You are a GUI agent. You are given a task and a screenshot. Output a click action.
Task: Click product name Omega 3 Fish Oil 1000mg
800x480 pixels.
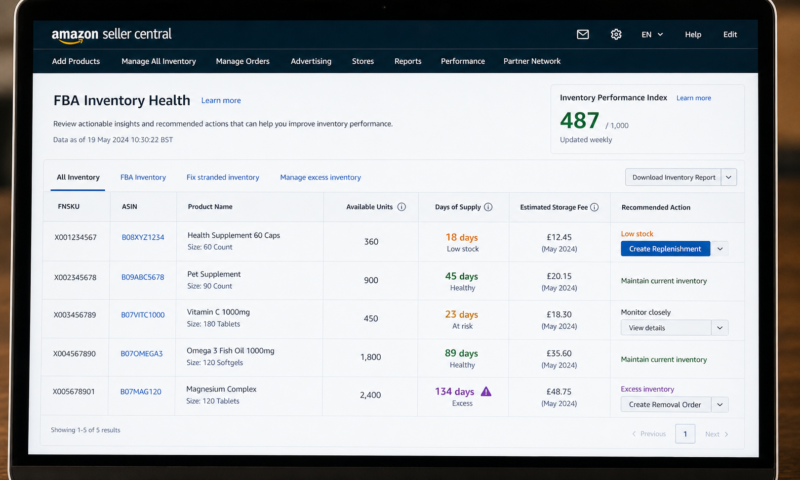coord(231,351)
